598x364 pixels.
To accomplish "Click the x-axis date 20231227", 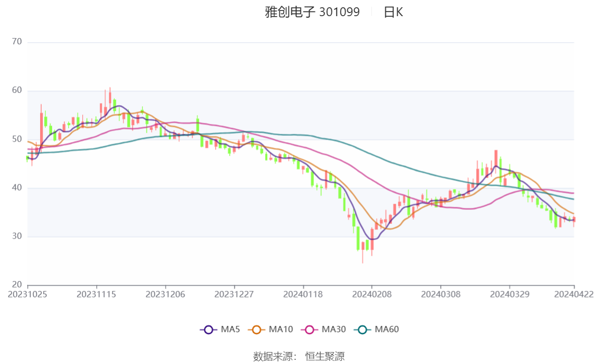I will point(234,295).
